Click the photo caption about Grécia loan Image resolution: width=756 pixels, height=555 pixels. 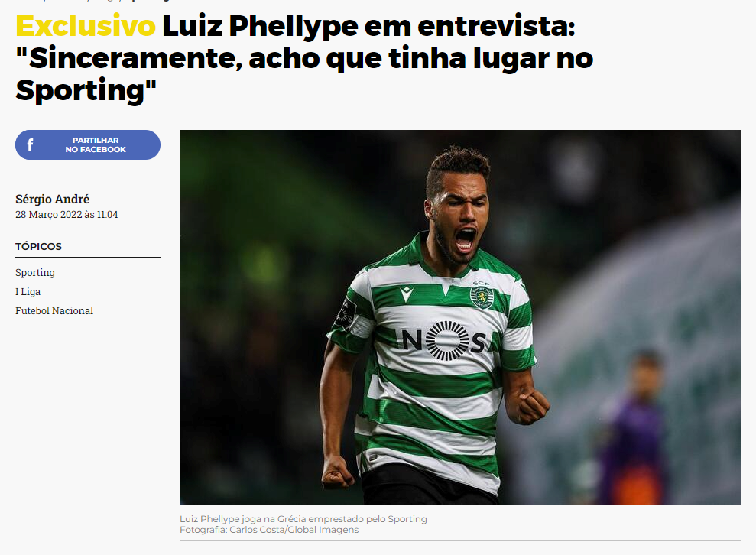point(303,519)
